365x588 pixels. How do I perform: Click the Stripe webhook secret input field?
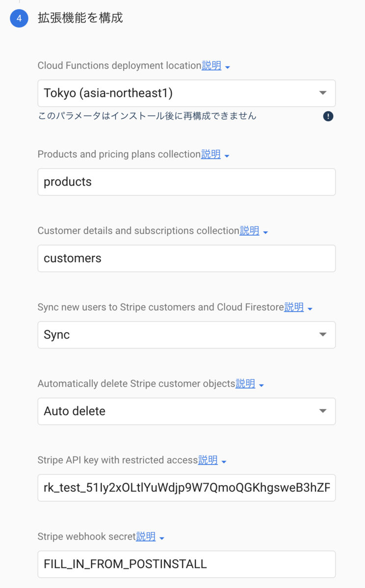point(186,564)
